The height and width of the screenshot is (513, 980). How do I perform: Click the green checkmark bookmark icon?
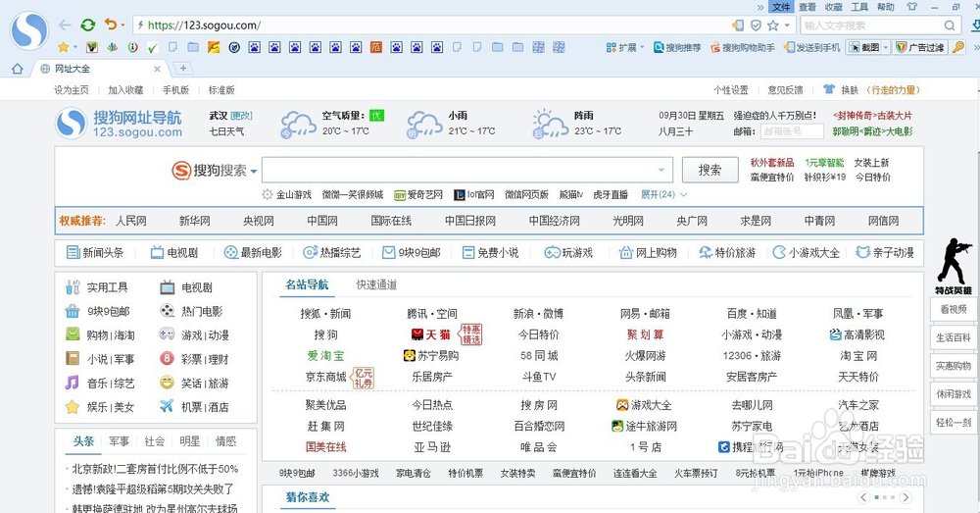tap(153, 47)
